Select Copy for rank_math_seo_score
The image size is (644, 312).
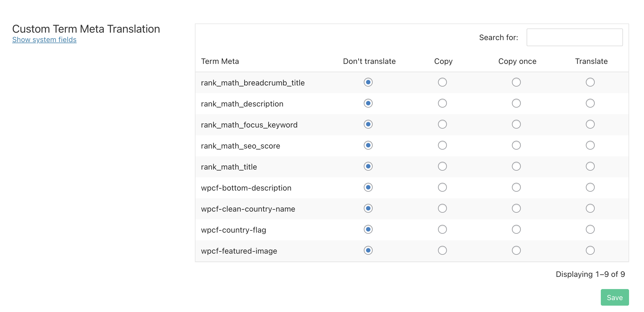[x=442, y=145]
